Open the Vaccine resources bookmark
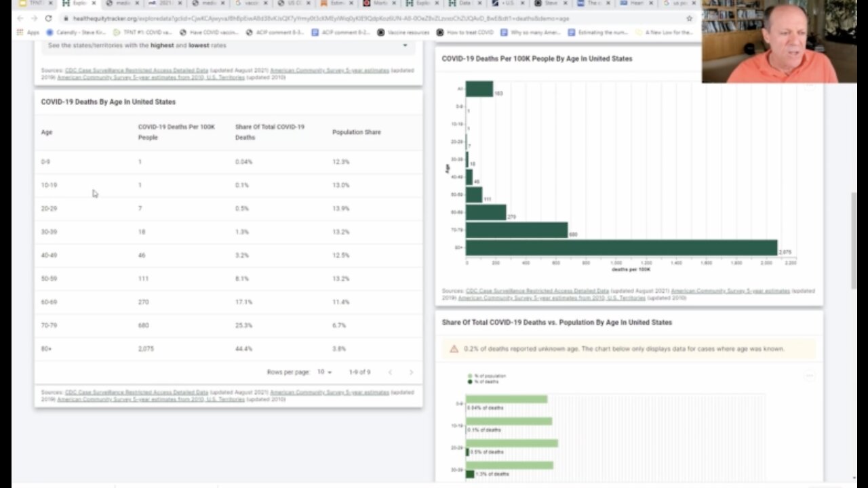This screenshot has height=488, width=868. click(404, 33)
